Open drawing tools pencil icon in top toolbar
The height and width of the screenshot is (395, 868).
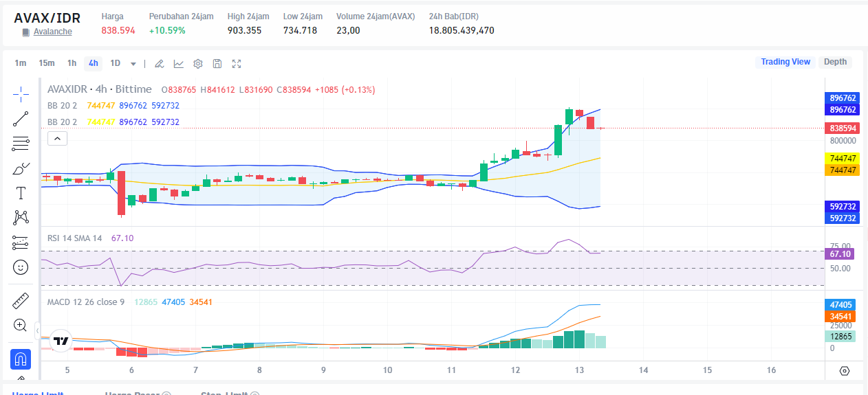pos(159,64)
